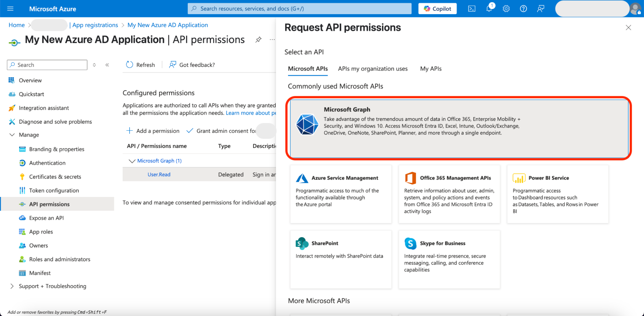Click Grant admin consent
The width and height of the screenshot is (644, 316).
coord(221,131)
